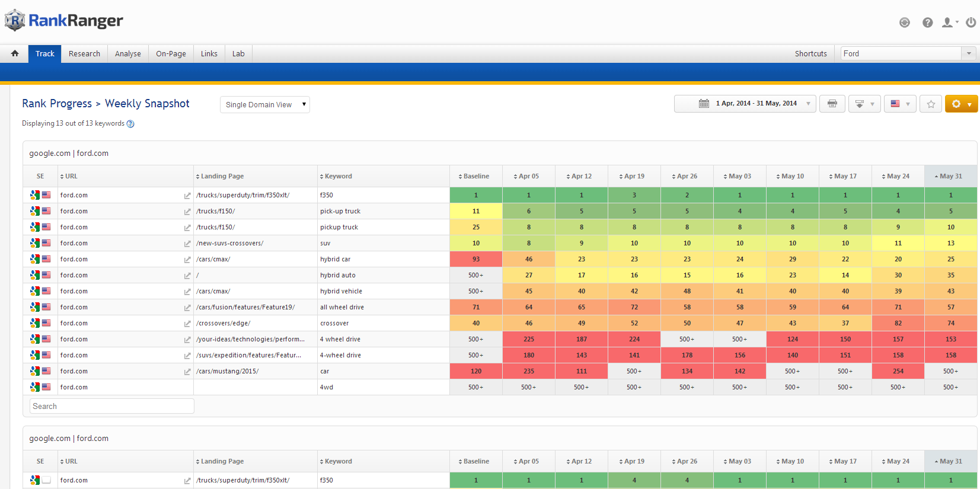The width and height of the screenshot is (980, 489).
Task: Click the Shortcuts link
Action: (x=810, y=53)
